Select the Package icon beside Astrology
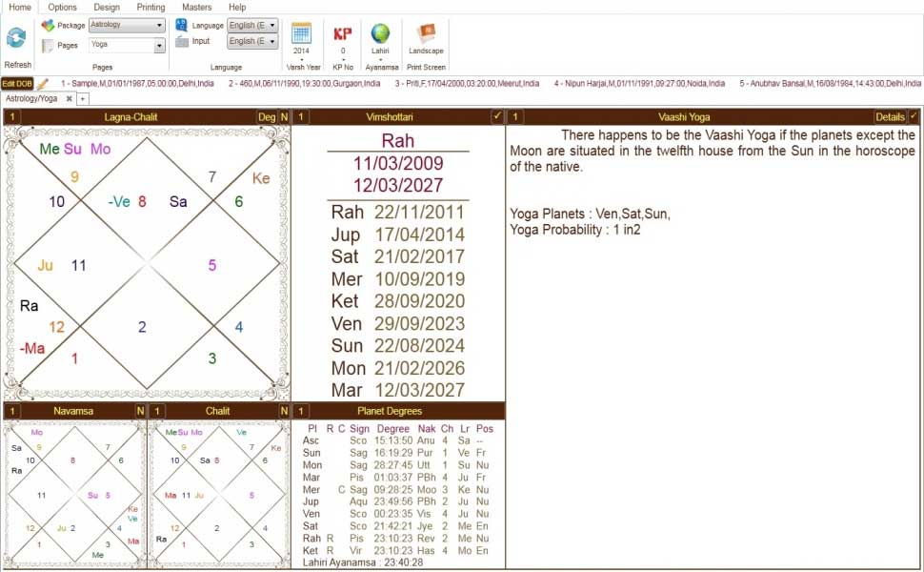This screenshot has height=572, width=924. 49,26
